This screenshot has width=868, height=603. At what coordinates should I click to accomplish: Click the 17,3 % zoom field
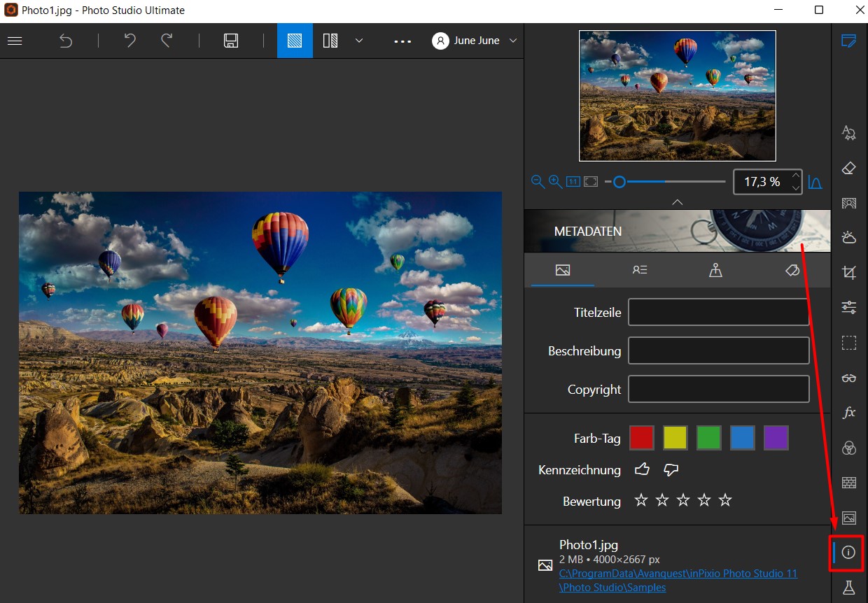tap(761, 182)
